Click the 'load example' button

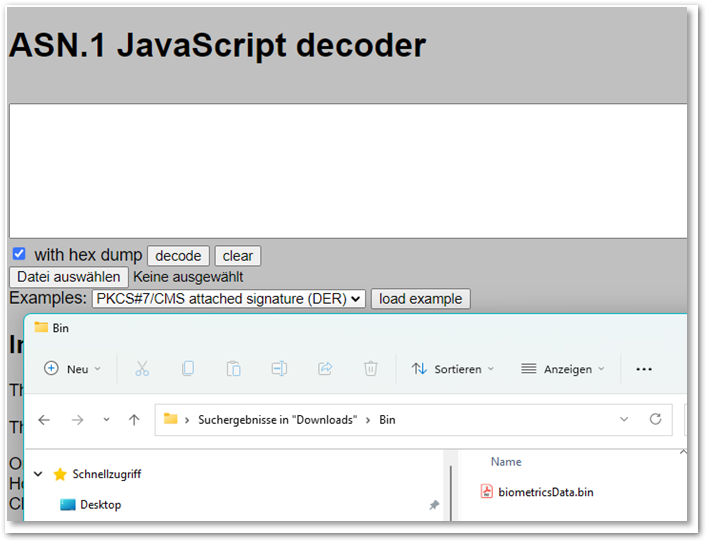(x=420, y=298)
